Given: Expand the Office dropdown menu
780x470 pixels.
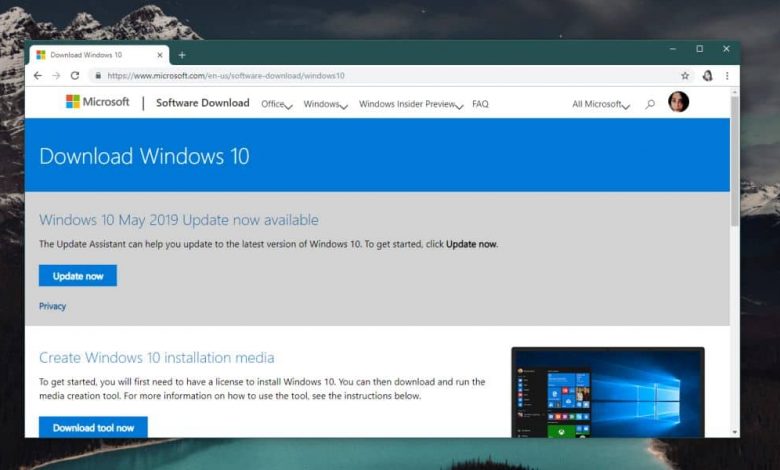Looking at the screenshot, I should pyautogui.click(x=277, y=104).
